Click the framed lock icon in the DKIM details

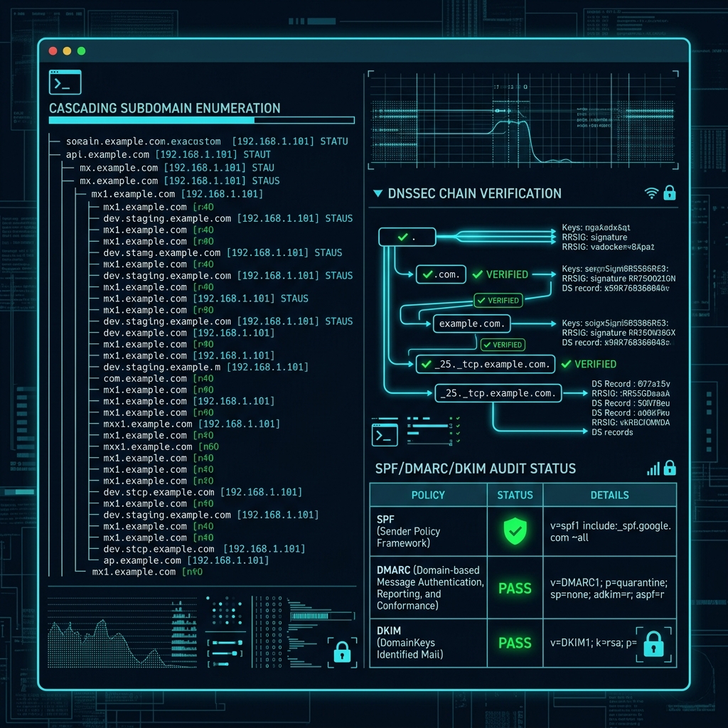(x=654, y=644)
